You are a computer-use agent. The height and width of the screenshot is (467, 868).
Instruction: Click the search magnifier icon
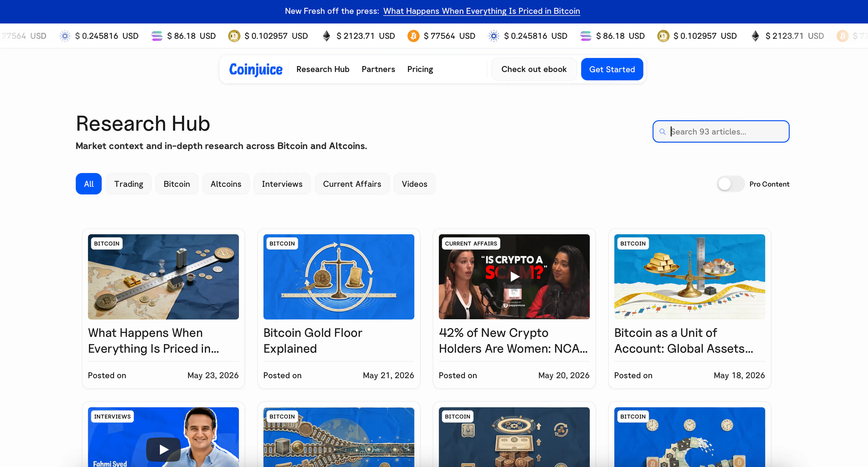(x=662, y=131)
